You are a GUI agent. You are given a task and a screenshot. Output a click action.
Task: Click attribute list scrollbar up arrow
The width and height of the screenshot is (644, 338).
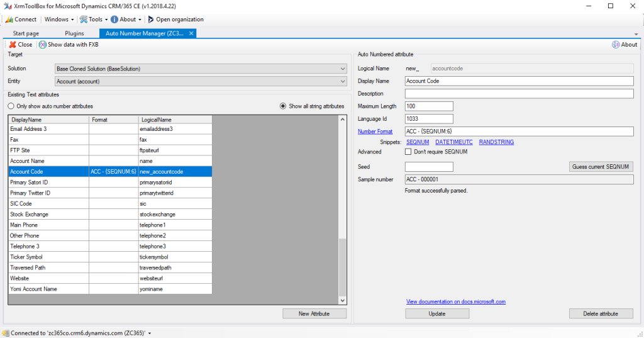coord(343,119)
